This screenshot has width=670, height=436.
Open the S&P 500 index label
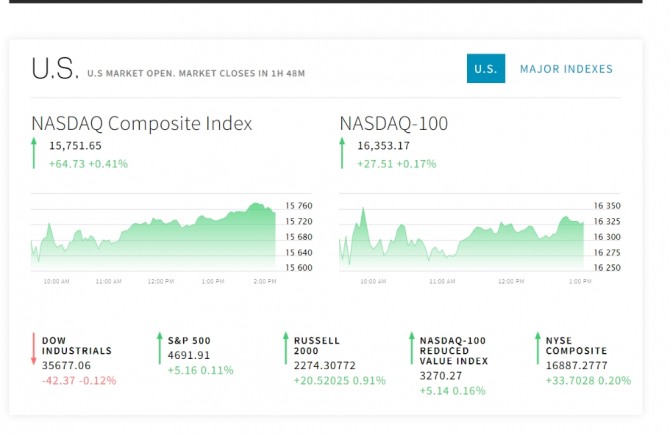(188, 340)
